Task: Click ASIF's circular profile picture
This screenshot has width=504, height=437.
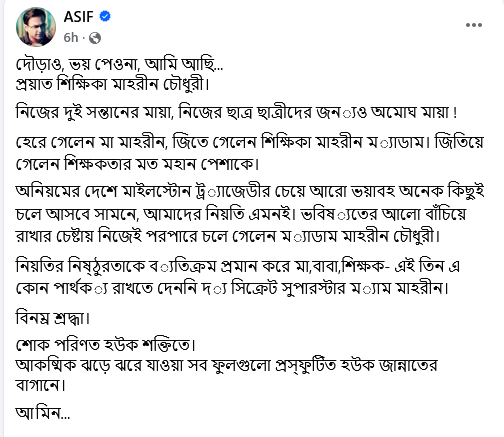Action: 36,27
